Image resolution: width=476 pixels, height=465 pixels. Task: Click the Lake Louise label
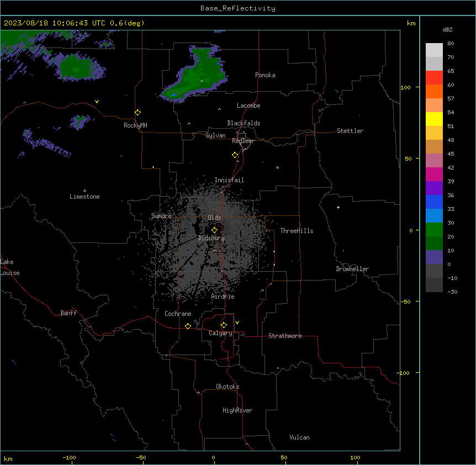[x=9, y=267]
